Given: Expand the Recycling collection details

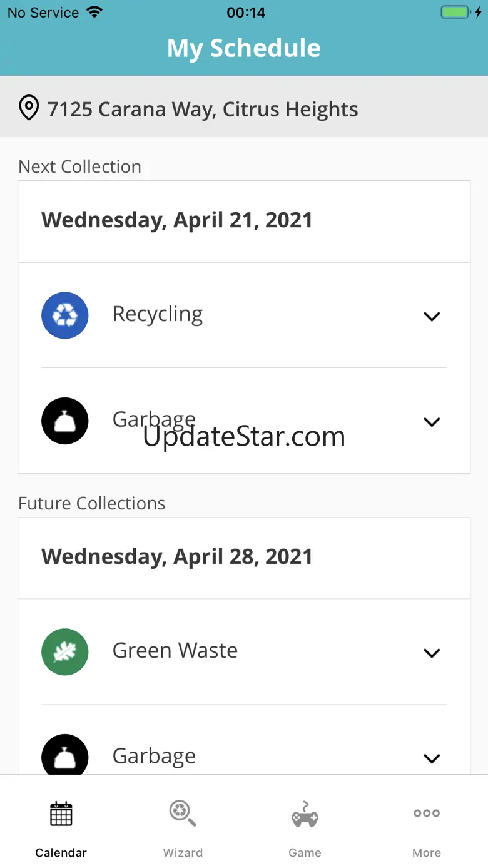Looking at the screenshot, I should click(432, 316).
